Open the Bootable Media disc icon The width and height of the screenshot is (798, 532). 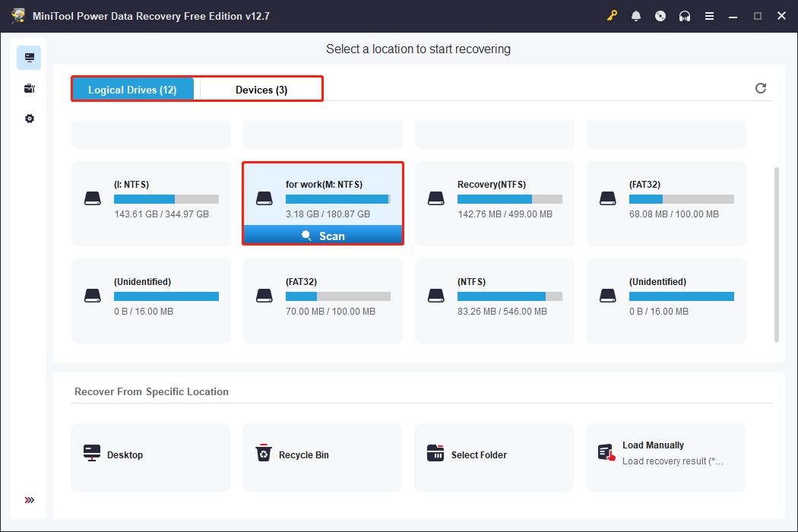pos(660,15)
